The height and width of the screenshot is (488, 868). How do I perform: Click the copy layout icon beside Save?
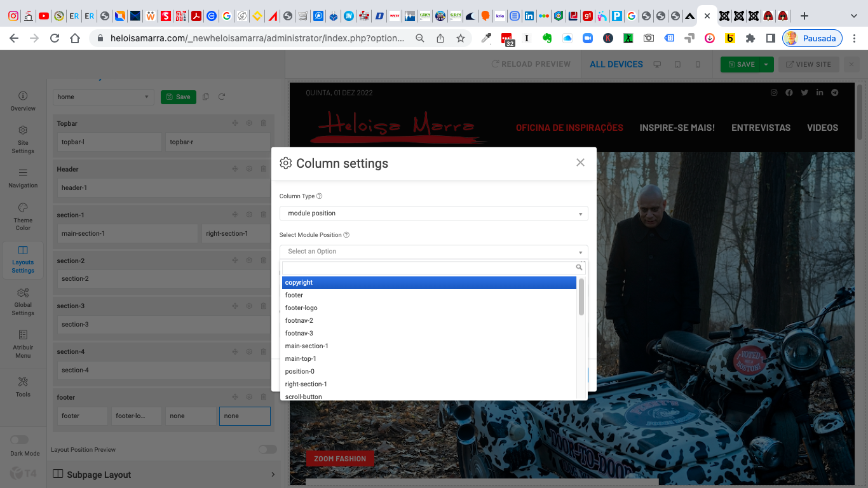[x=205, y=97]
